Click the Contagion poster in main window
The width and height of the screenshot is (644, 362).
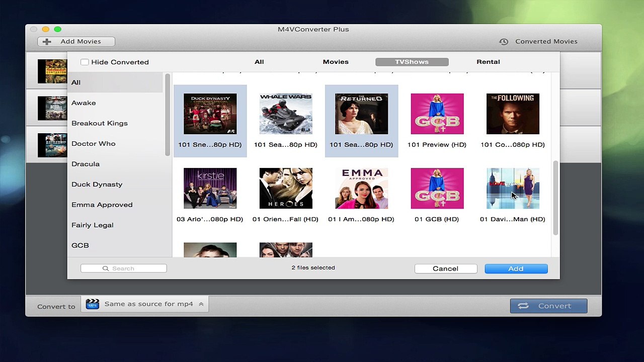(x=52, y=71)
